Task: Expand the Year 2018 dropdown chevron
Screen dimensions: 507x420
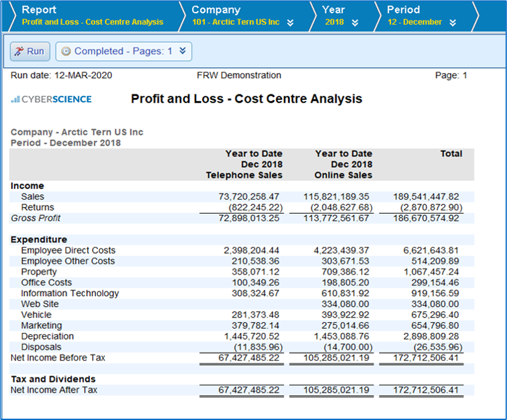Action: pyautogui.click(x=355, y=23)
